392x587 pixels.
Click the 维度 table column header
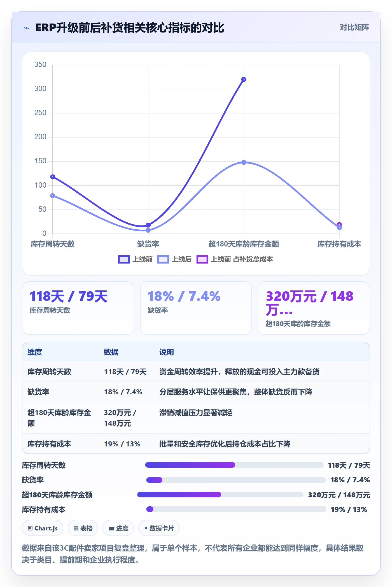click(x=35, y=352)
